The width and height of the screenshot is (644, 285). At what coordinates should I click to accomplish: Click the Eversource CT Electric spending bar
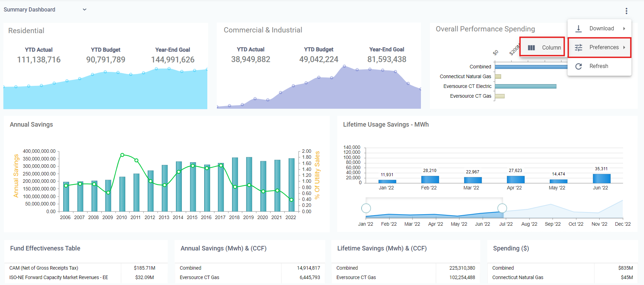525,87
